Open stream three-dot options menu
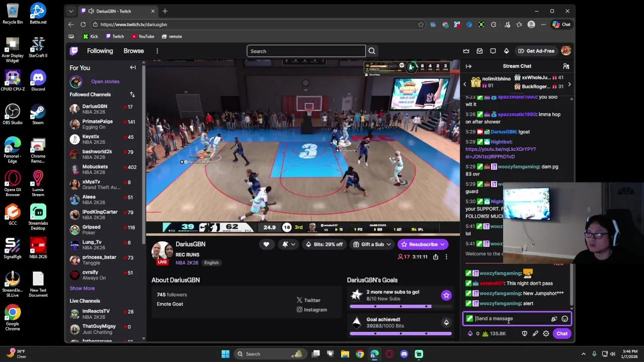The height and width of the screenshot is (362, 644). pos(446,257)
